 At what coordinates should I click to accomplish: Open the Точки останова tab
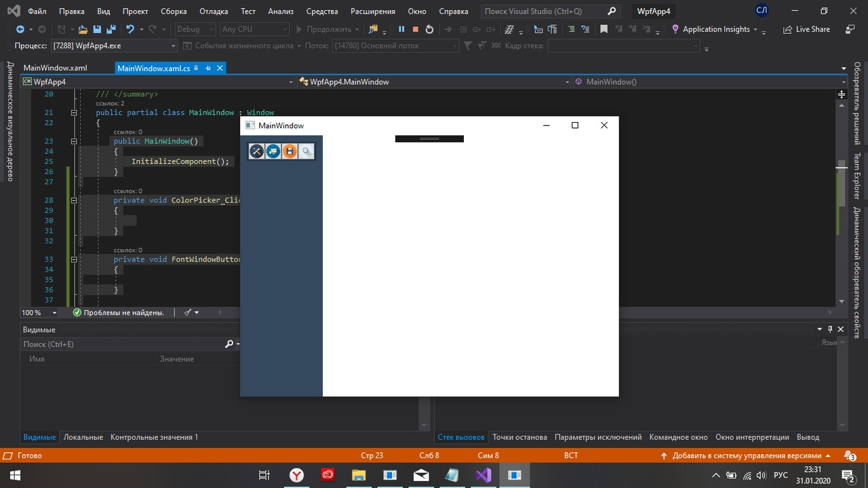pos(519,437)
